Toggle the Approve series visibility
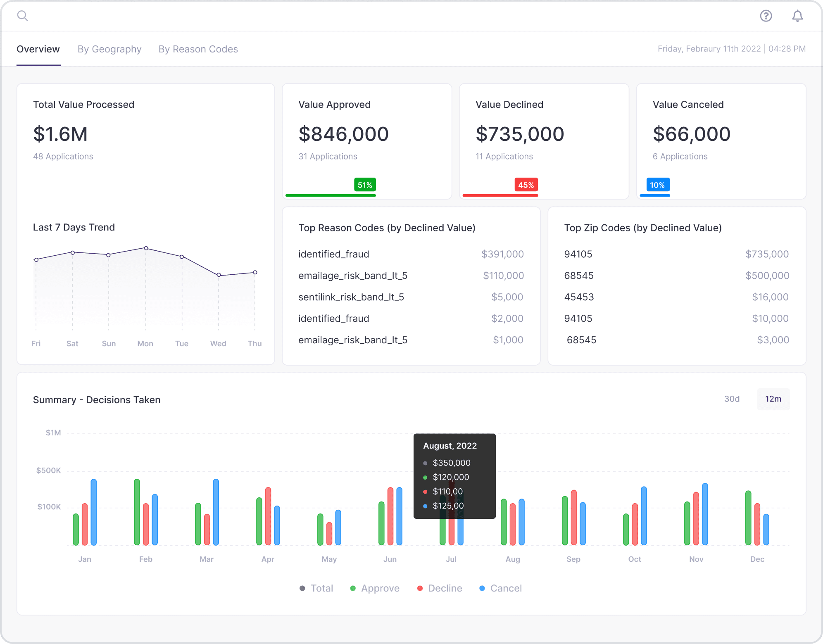Image resolution: width=823 pixels, height=644 pixels. point(374,588)
